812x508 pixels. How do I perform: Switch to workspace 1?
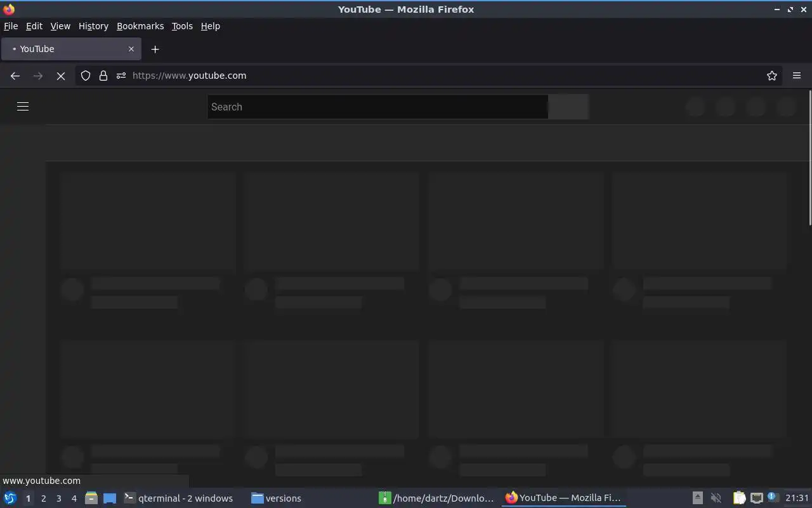tap(28, 498)
